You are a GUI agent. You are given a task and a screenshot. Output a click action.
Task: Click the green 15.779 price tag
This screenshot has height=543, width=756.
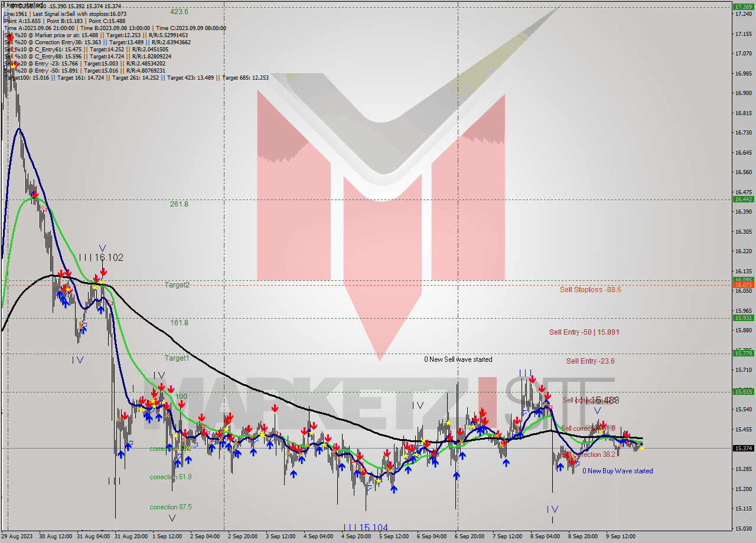click(744, 353)
